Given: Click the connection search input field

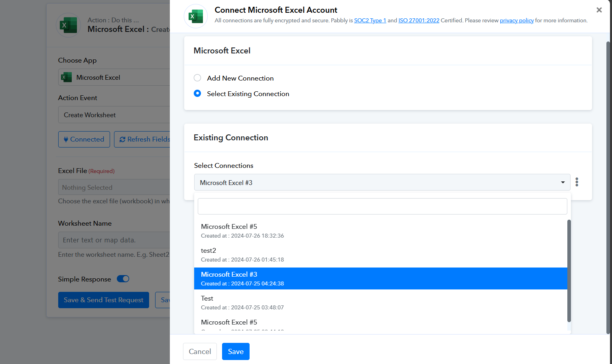Looking at the screenshot, I should click(x=382, y=206).
